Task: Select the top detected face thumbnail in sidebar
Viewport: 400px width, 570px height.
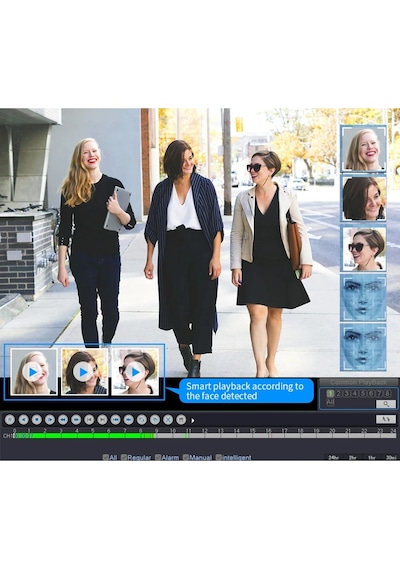Action: click(363, 149)
